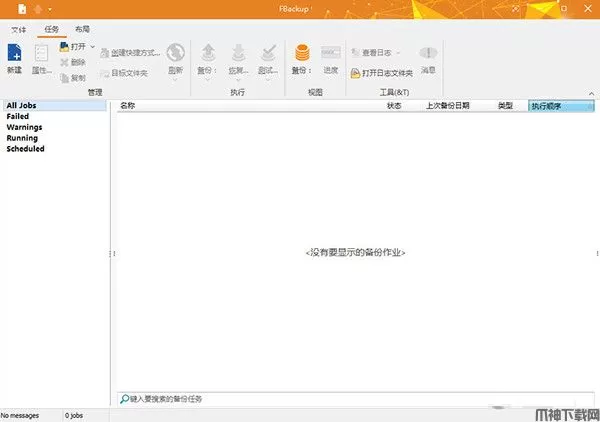The image size is (600, 422).
Task: Click the 执行顺序 column header
Action: 561,106
